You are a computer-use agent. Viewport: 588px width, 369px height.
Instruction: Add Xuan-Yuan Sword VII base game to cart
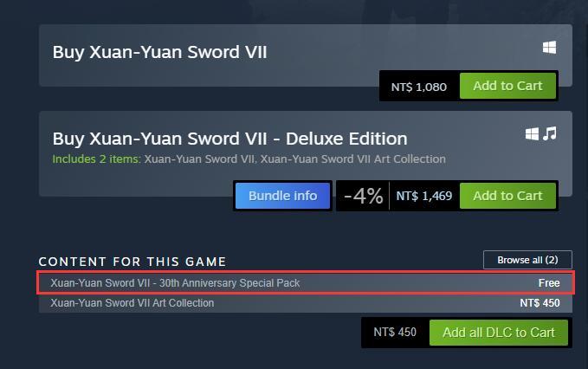507,86
